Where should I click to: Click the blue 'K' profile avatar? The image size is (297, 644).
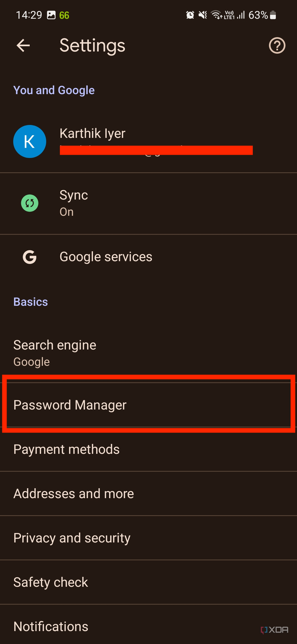(x=29, y=141)
